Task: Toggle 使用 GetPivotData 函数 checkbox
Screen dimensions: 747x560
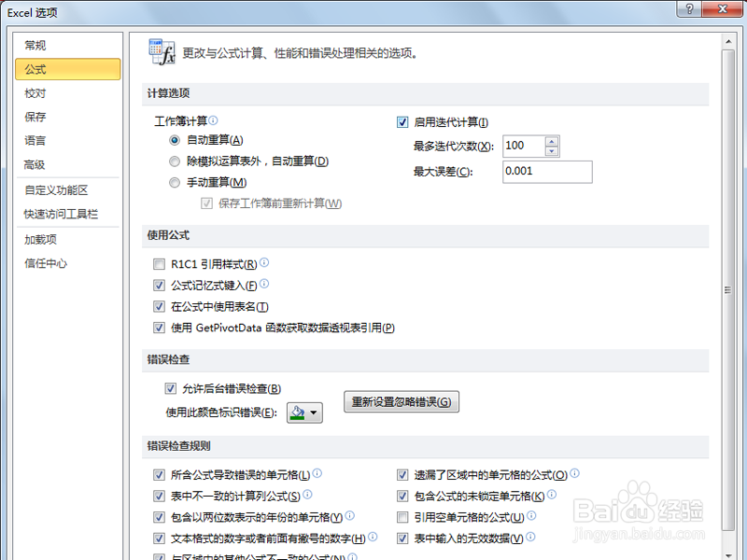Action: point(159,328)
